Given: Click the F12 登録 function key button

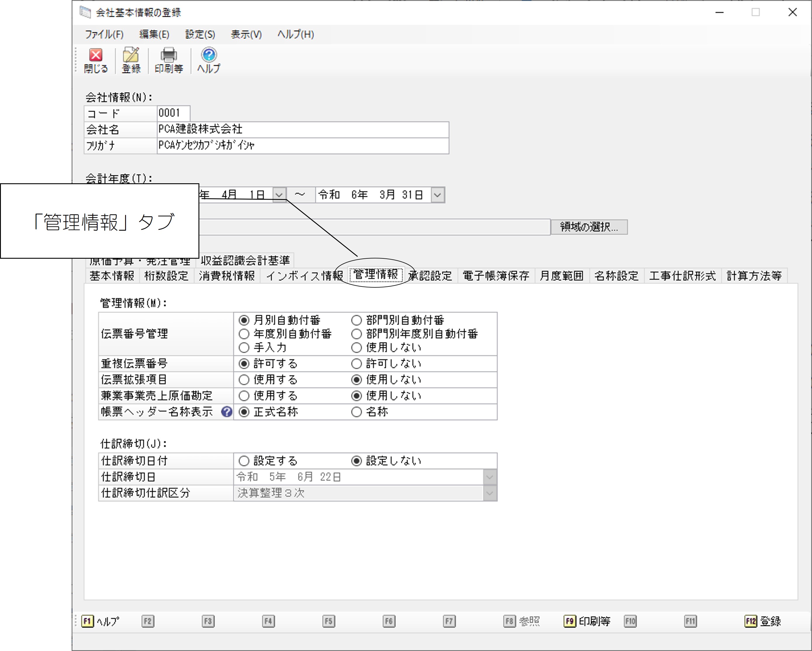Looking at the screenshot, I should point(763,621).
